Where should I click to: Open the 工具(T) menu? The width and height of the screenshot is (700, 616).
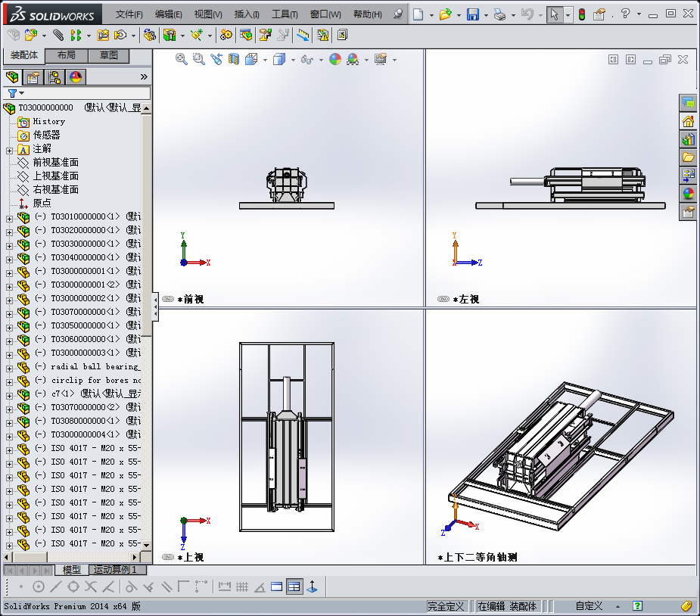click(285, 14)
